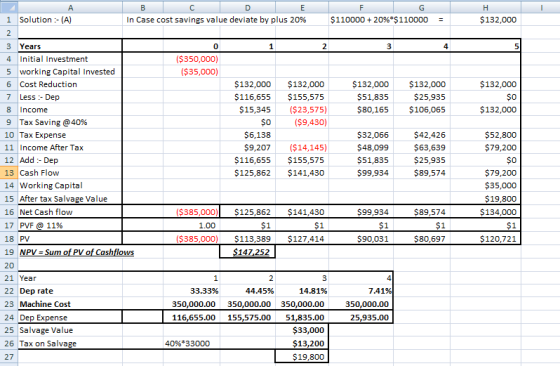Click the ($9,430) tax saving value
The image size is (560, 366).
(310, 122)
